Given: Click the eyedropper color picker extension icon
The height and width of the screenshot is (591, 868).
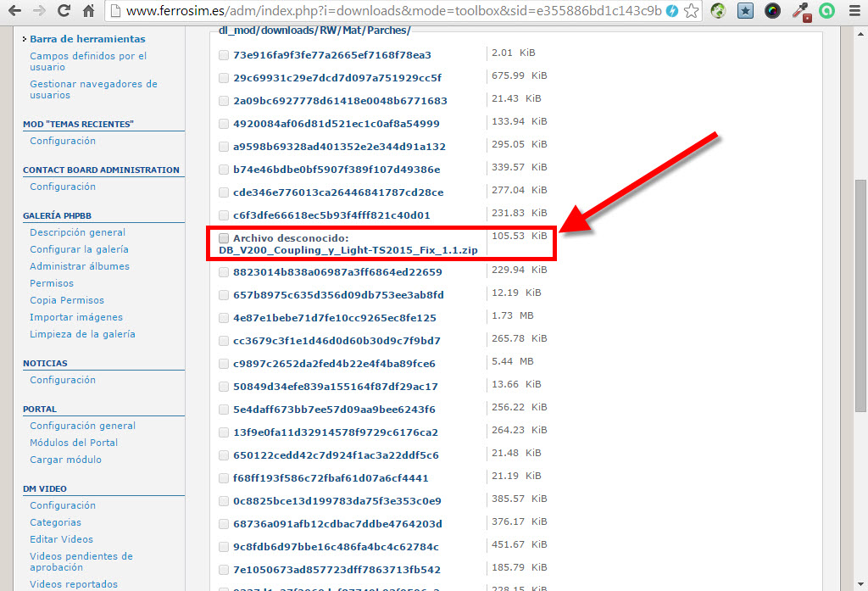Looking at the screenshot, I should (x=799, y=11).
